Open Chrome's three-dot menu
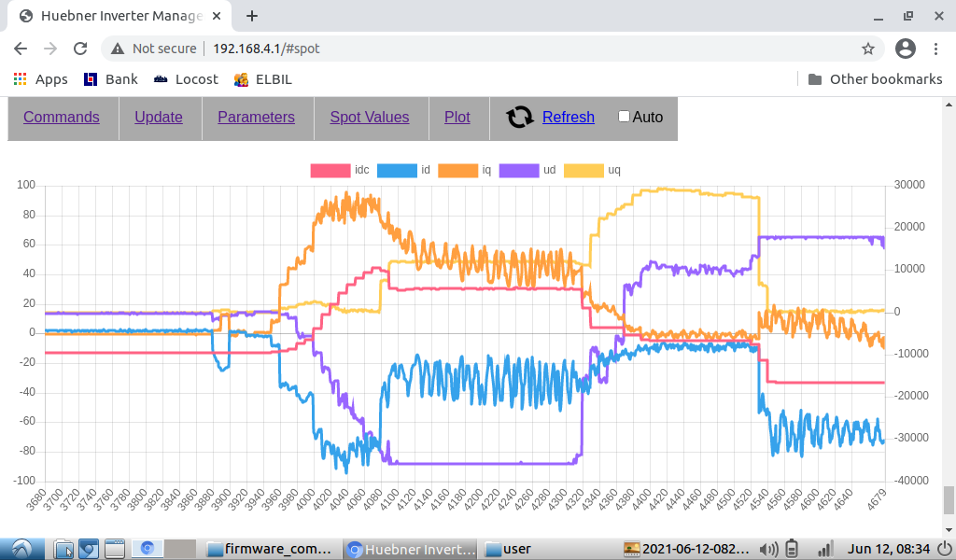 coord(936,49)
